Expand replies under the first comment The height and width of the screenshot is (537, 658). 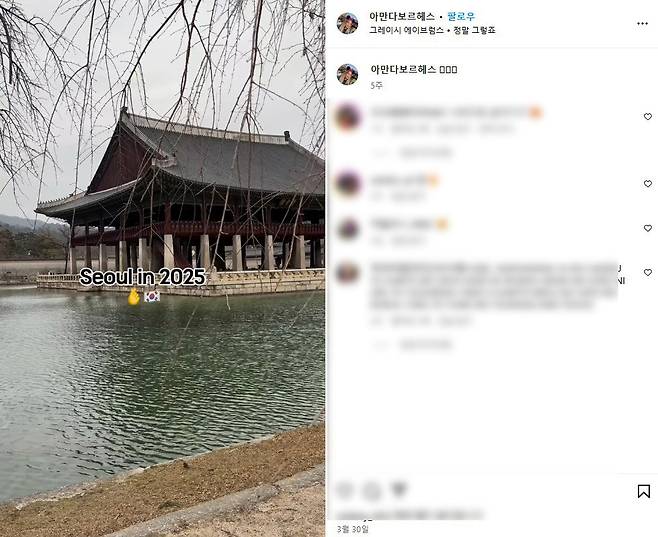pos(413,152)
